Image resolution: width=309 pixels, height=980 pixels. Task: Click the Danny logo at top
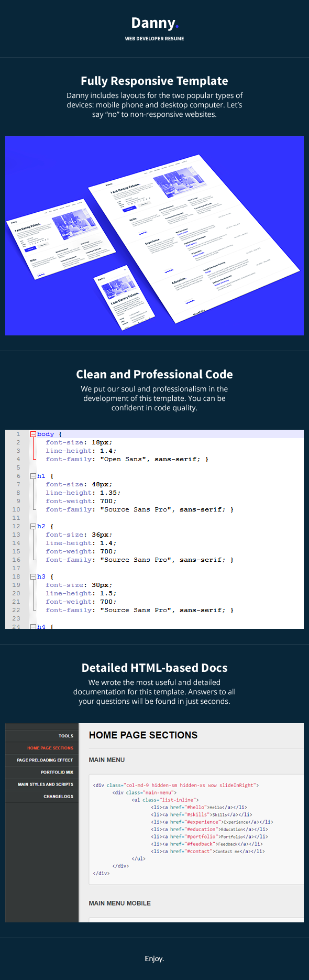(x=154, y=23)
